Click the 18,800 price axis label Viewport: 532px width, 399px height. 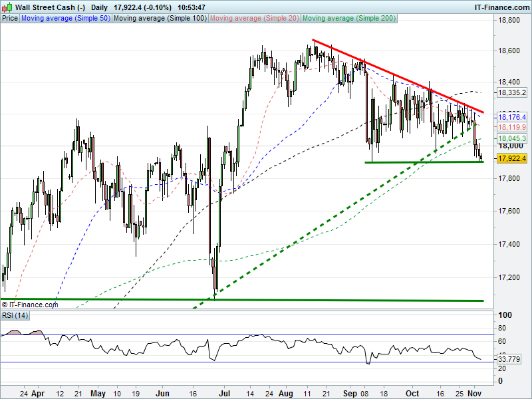pyautogui.click(x=509, y=21)
